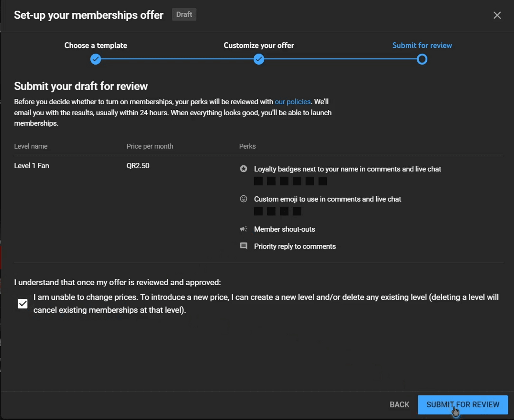The width and height of the screenshot is (514, 420).
Task: Click the last loyalty badge thumbnail
Action: click(323, 181)
